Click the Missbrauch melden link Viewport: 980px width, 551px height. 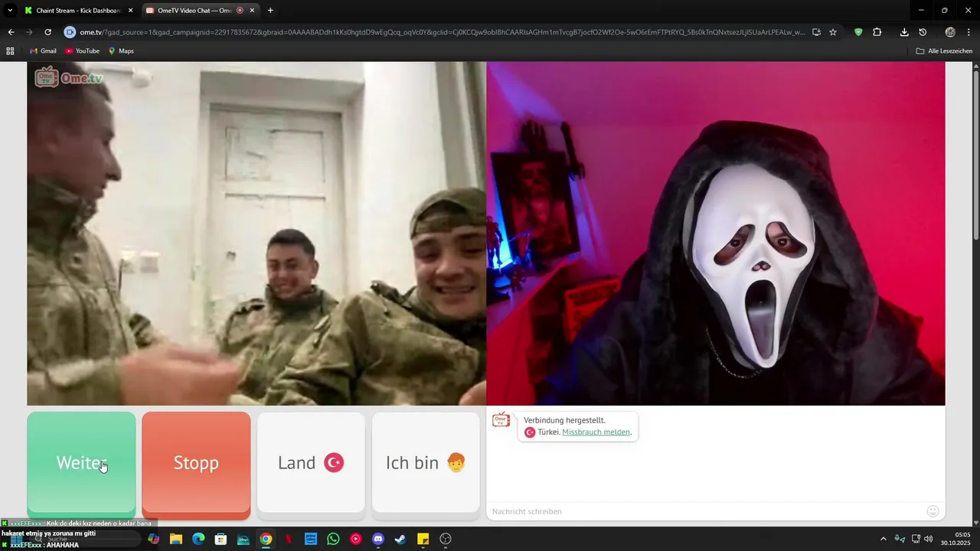[596, 432]
